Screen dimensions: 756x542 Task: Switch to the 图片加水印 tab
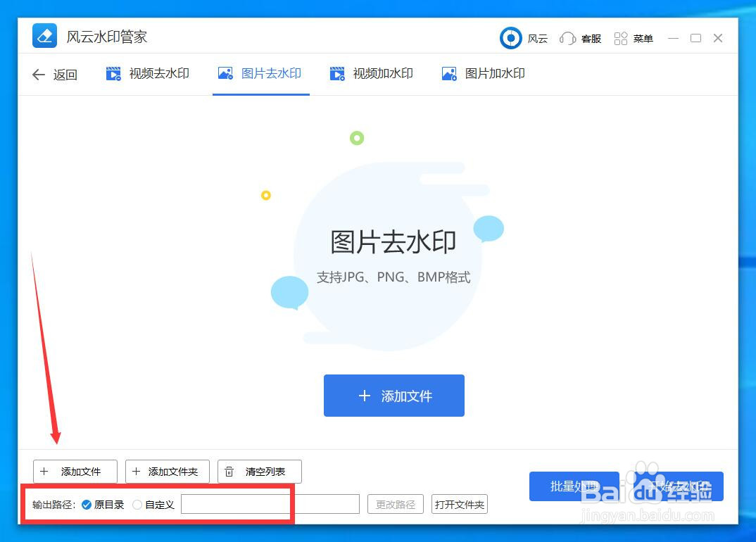(482, 73)
